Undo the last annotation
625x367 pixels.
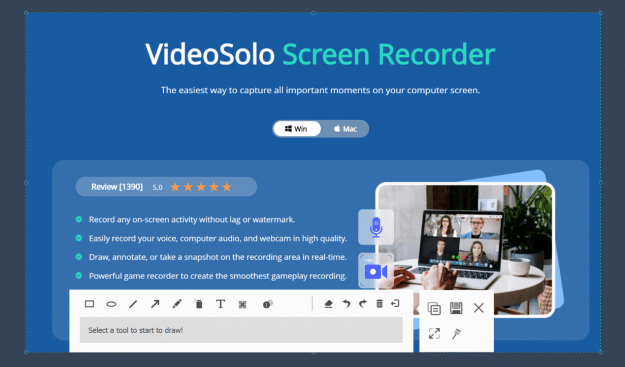[346, 304]
